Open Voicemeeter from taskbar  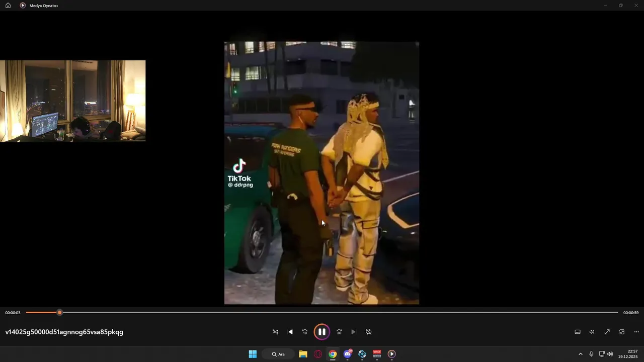pos(377,354)
